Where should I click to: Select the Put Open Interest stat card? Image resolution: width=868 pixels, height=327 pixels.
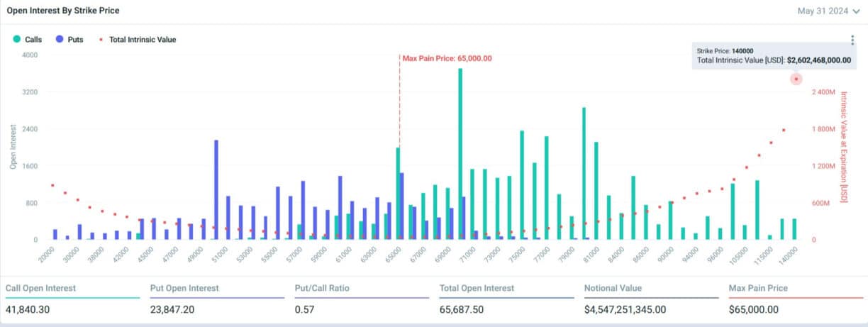point(217,299)
